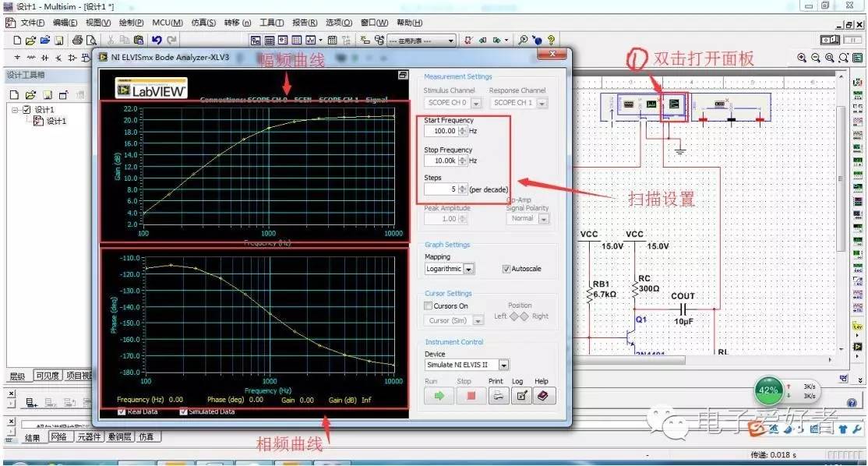Screen dimensions: 868x466
Task: Toggle the Autoscale checkbox
Action: pos(506,269)
